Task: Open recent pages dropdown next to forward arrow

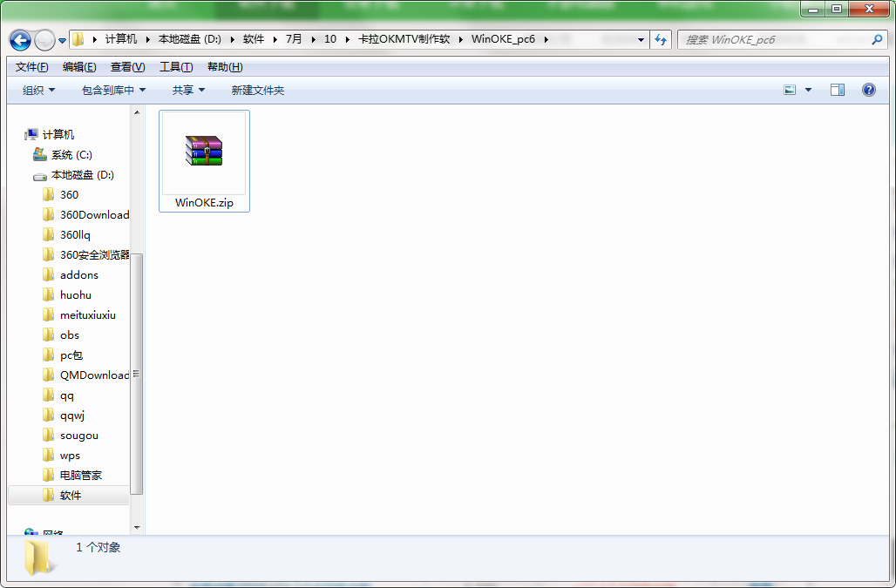Action: [62, 41]
